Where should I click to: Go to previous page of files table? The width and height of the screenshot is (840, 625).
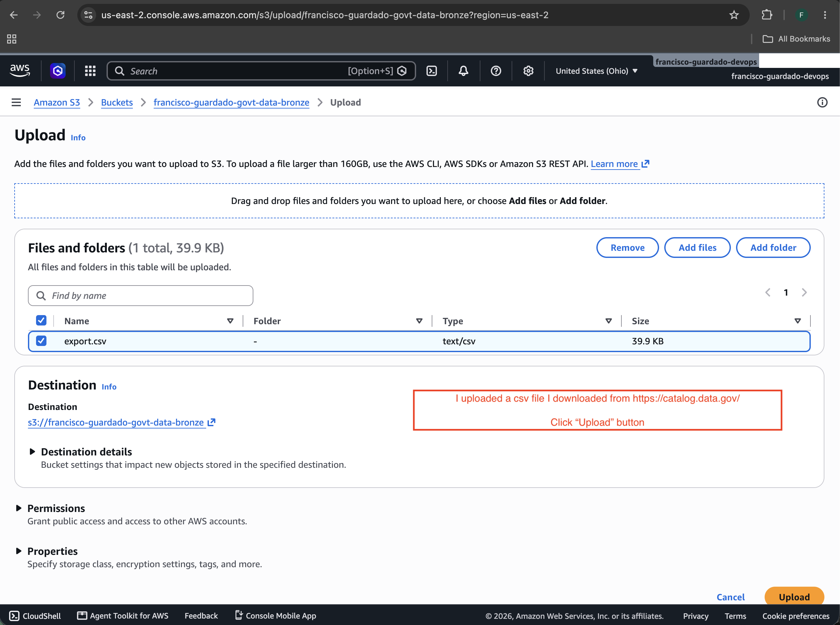point(768,292)
